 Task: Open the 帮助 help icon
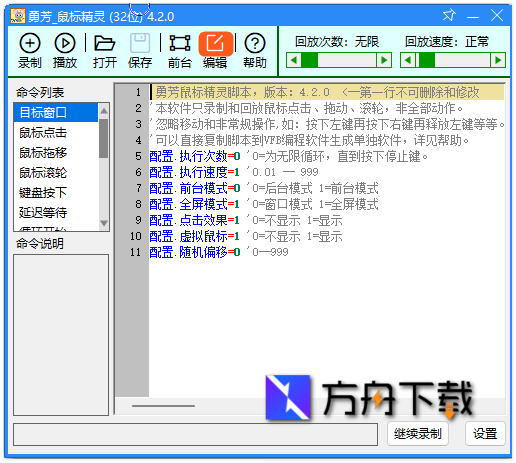click(x=255, y=51)
